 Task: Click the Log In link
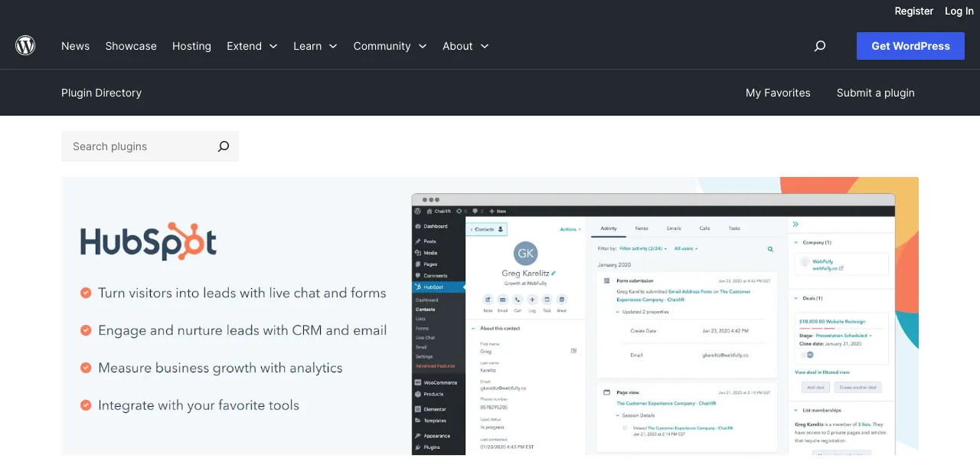pyautogui.click(x=959, y=11)
